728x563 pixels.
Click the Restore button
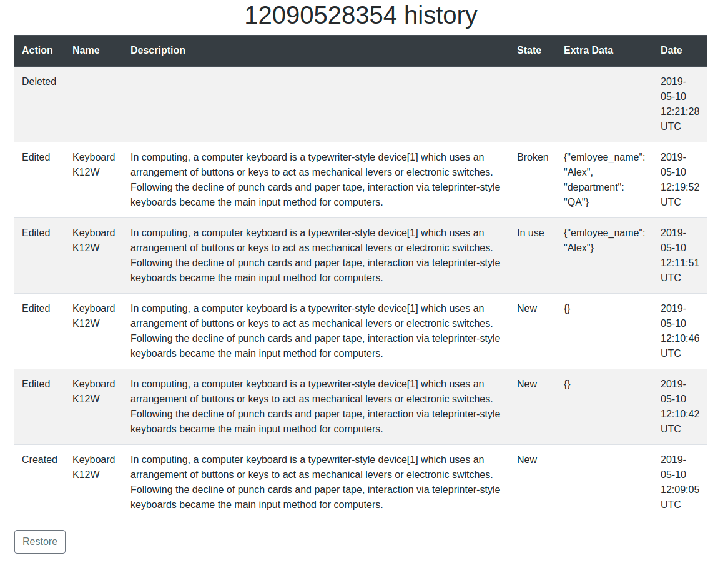coord(40,542)
